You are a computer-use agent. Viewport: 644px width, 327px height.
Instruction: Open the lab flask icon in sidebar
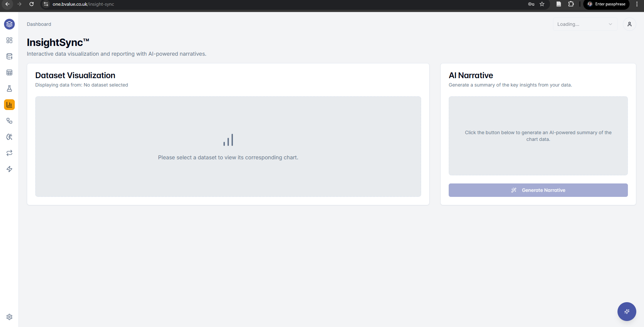[9, 89]
